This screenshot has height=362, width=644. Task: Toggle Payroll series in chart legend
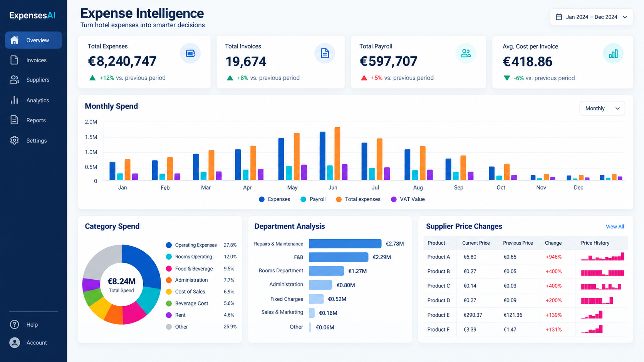(x=313, y=199)
